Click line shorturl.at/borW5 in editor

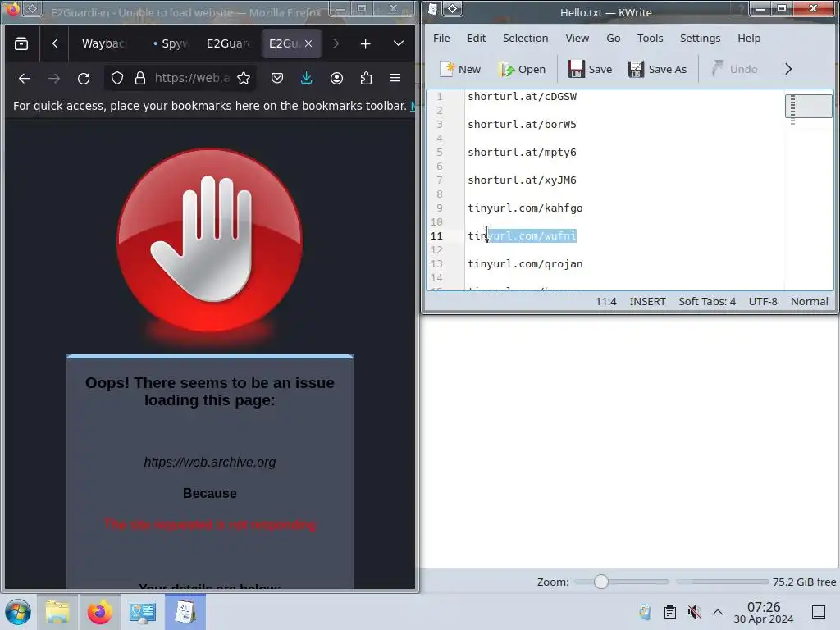coord(522,125)
